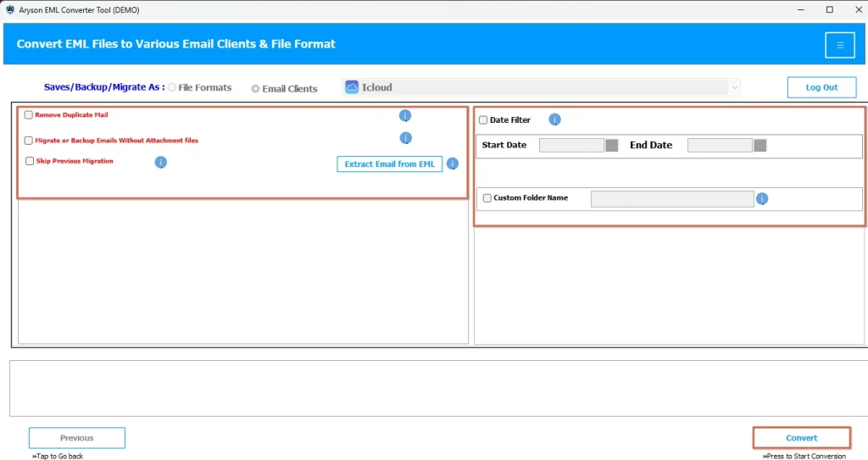The width and height of the screenshot is (868, 460).
Task: Click info icon beside Extract Email from EML
Action: point(453,163)
